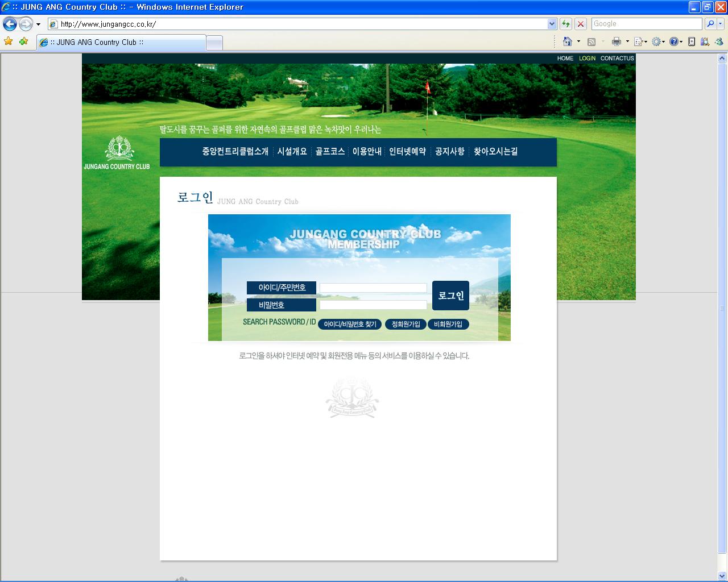Open the 이용안내 menu item
728x582 pixels.
click(367, 151)
